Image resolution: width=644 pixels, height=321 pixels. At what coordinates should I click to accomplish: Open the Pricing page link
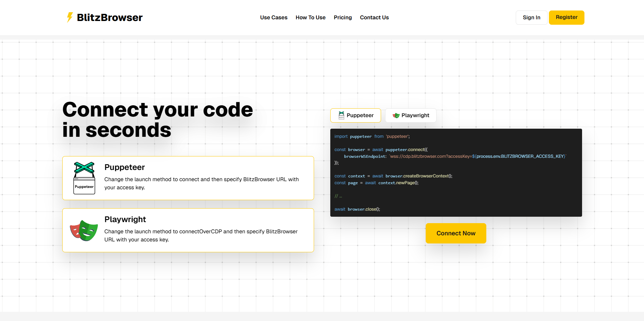coord(342,18)
